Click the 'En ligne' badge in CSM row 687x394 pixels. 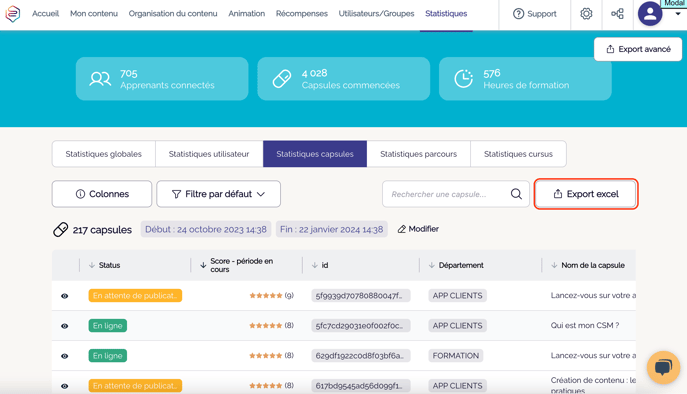107,326
